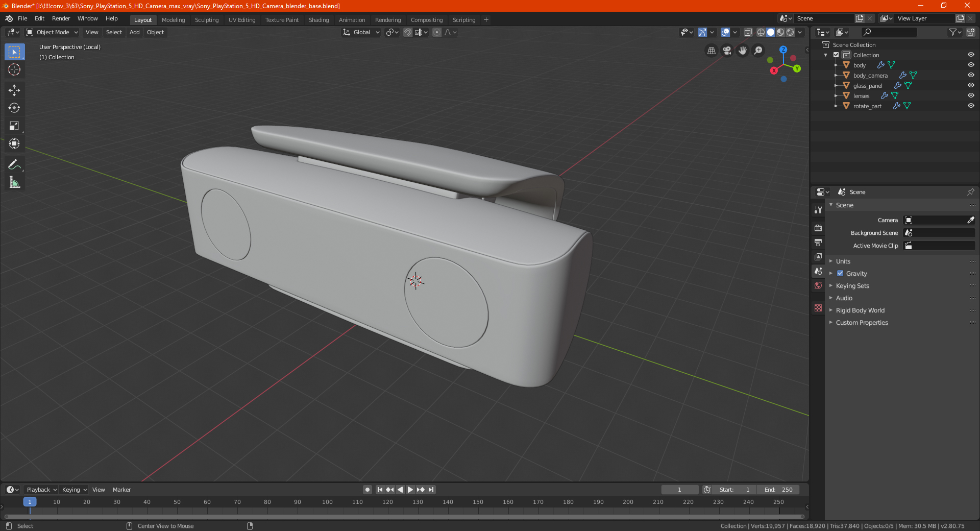
Task: Select the Move tool
Action: pos(14,90)
